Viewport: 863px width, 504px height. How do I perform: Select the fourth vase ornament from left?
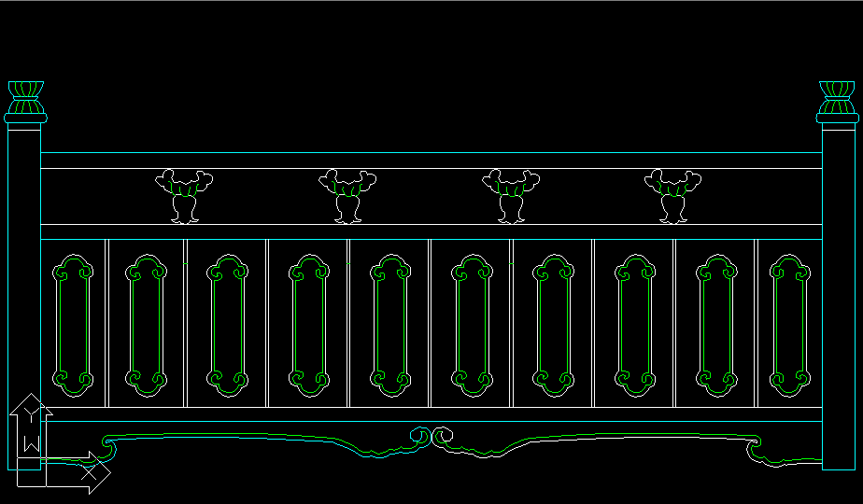673,196
